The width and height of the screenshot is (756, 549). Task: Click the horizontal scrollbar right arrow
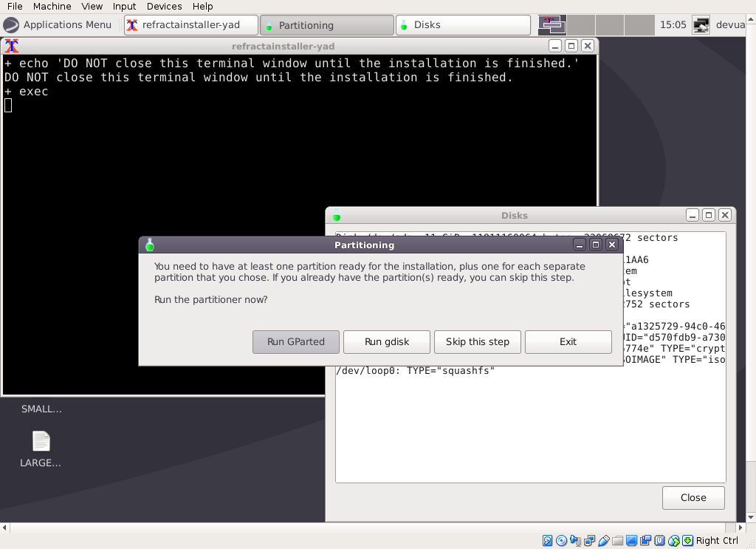click(741, 528)
